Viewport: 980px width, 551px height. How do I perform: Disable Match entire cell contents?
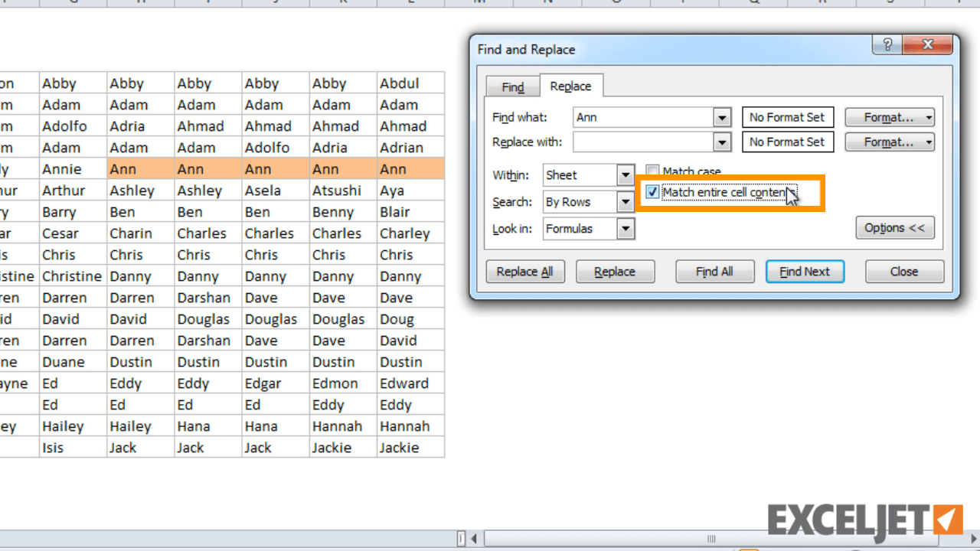[652, 192]
